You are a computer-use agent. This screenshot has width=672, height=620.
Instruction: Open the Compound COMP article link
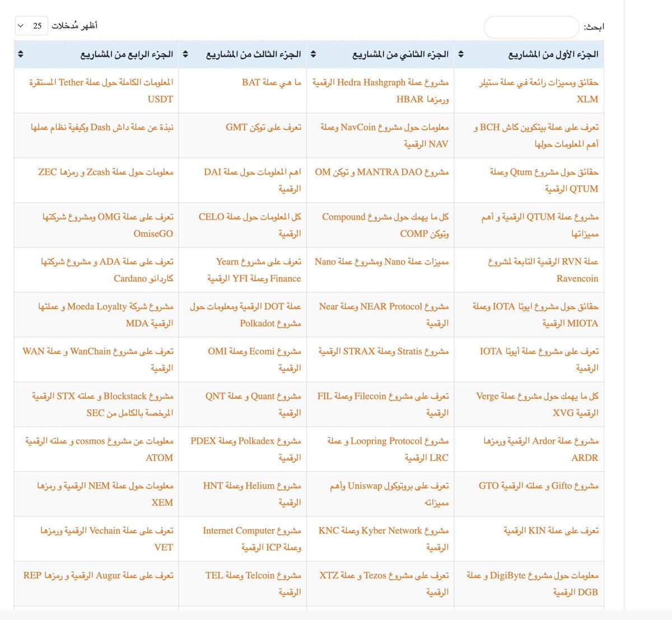[x=385, y=225]
